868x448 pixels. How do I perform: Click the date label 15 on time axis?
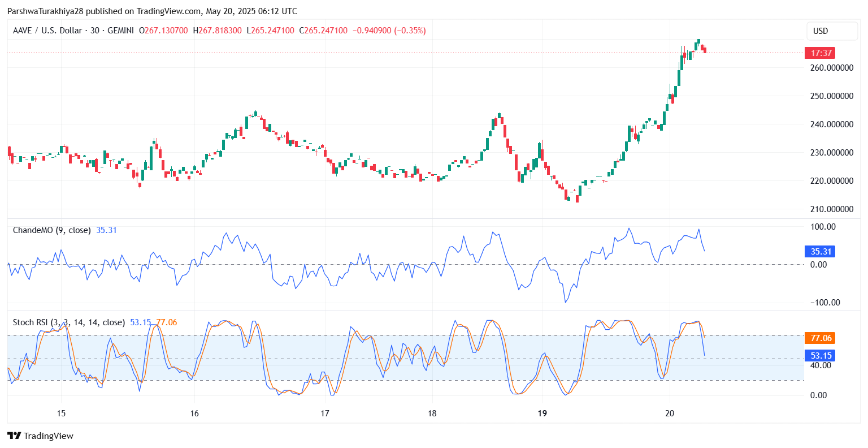point(61,413)
